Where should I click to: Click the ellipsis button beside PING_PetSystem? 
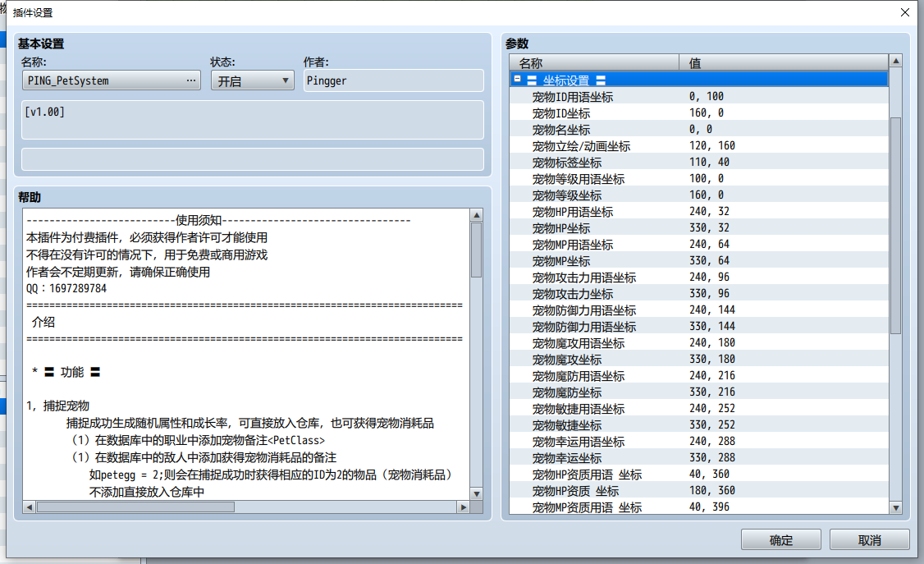[191, 80]
